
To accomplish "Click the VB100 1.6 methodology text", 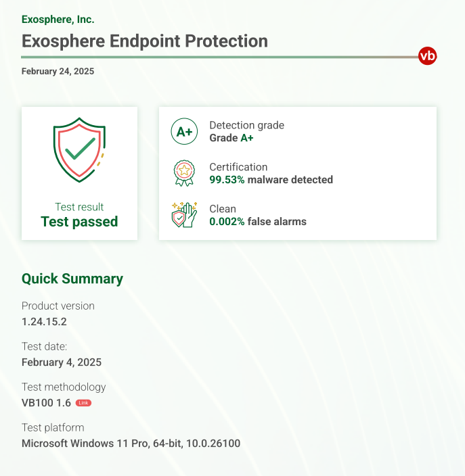I will pyautogui.click(x=46, y=403).
